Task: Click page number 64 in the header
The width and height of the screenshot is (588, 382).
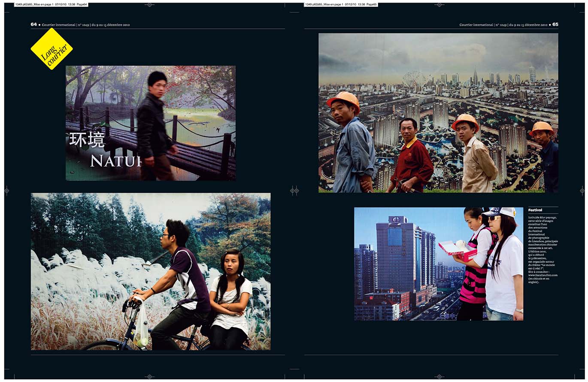Action: [33, 24]
